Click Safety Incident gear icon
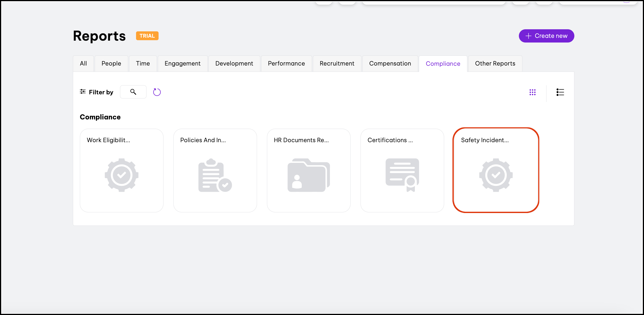644x315 pixels. (x=496, y=175)
